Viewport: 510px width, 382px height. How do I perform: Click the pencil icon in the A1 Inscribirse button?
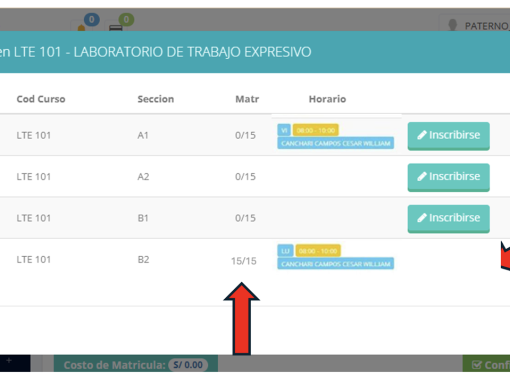pyautogui.click(x=422, y=135)
